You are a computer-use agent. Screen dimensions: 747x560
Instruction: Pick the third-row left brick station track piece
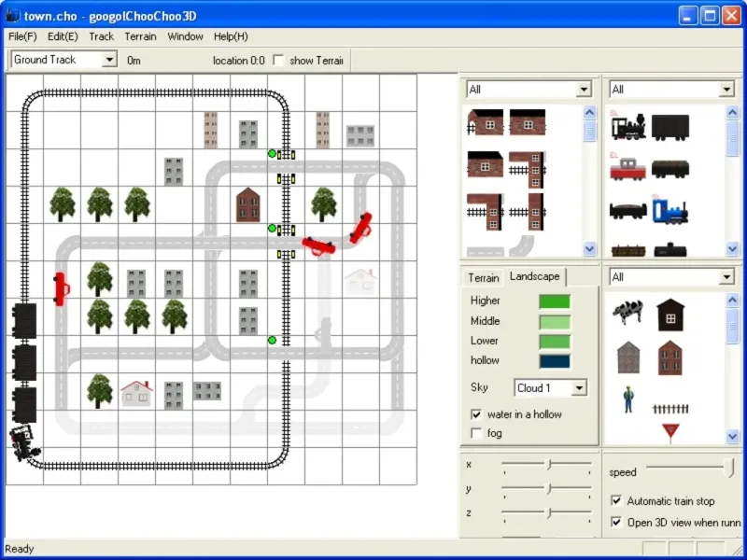point(485,212)
